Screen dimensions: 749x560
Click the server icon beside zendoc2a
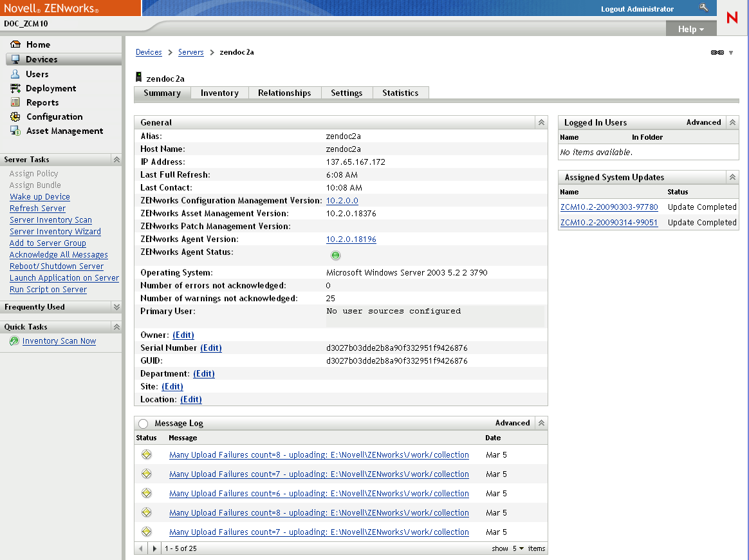click(x=138, y=77)
